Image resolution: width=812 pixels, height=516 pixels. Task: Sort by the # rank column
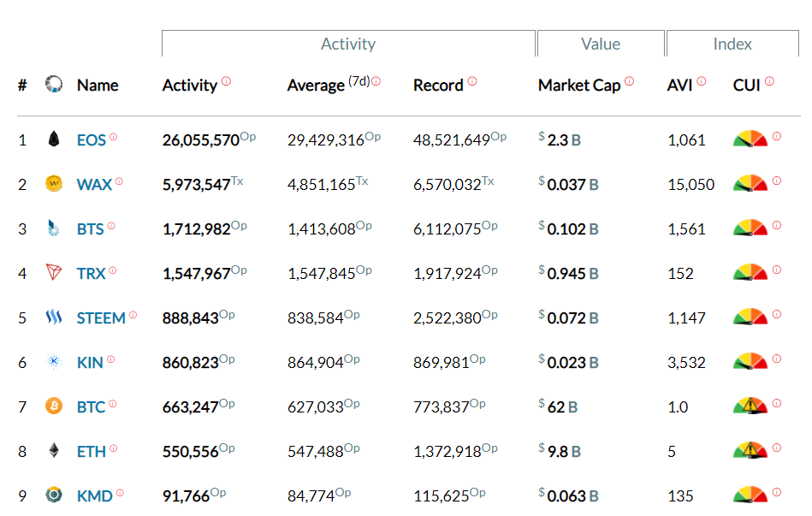(x=22, y=85)
